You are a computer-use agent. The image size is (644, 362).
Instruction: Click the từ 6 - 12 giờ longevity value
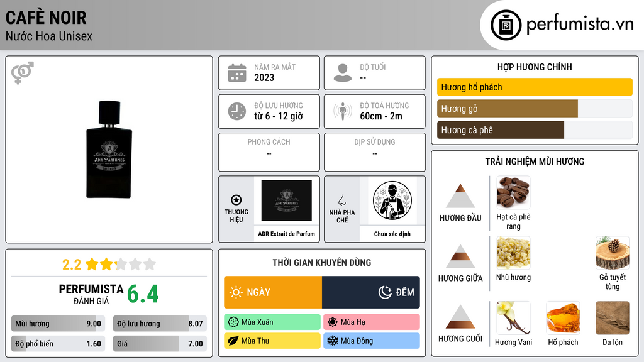tap(279, 116)
